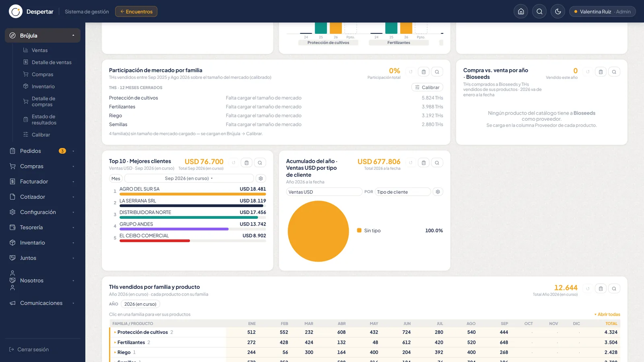Open Tipo de cliente grouping dropdown
The width and height of the screenshot is (644, 362).
(x=403, y=192)
